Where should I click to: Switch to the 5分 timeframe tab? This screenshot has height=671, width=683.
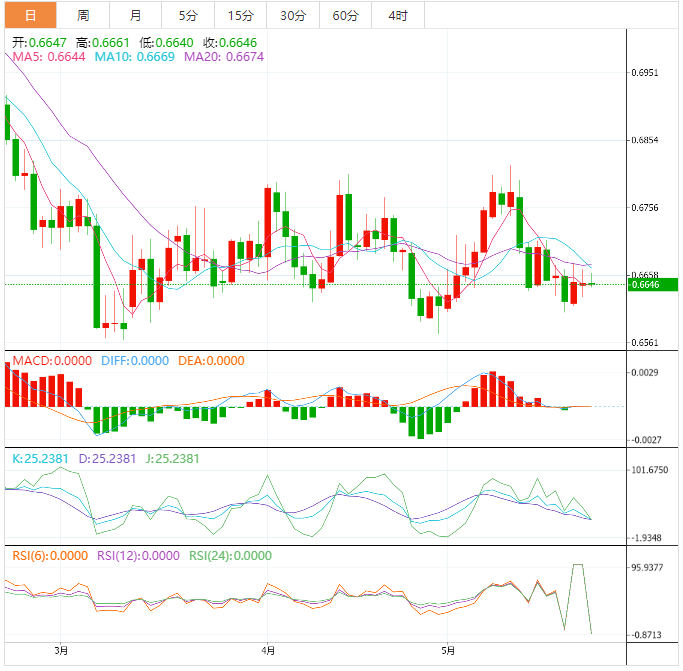point(188,15)
